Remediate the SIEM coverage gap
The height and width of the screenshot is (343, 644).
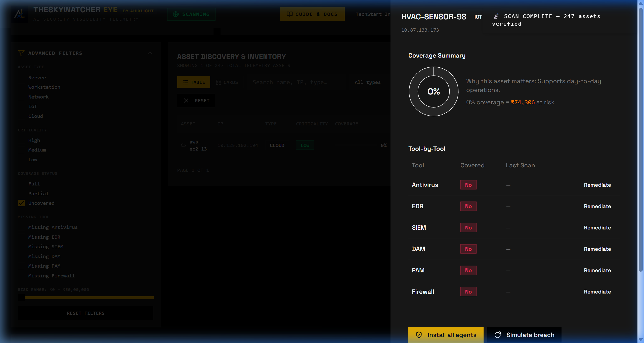click(x=597, y=227)
